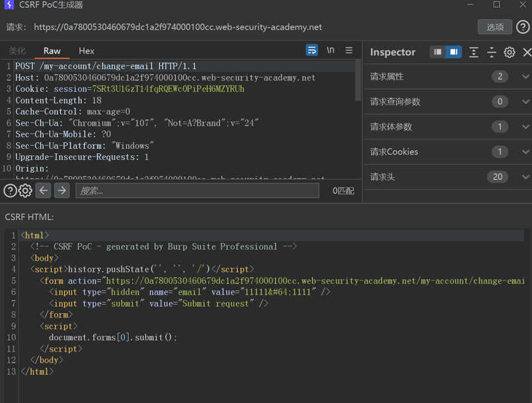This screenshot has height=403, width=532.
Task: Click the Burp CSRF PoC window icon
Action: 9,4
